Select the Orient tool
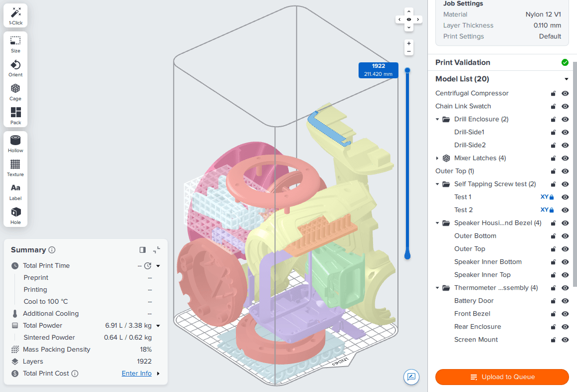This screenshot has height=392, width=577. [x=15, y=68]
